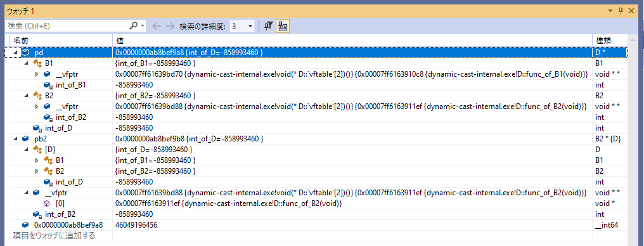
Task: Click the filter pin icon in the Watch toolbar
Action: pos(268,26)
